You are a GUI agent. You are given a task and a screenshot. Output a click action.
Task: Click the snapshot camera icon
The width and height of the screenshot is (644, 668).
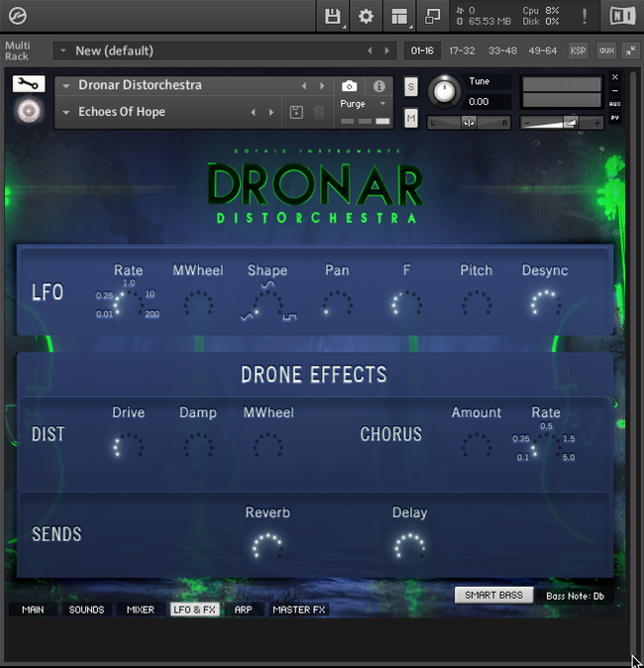coord(349,86)
